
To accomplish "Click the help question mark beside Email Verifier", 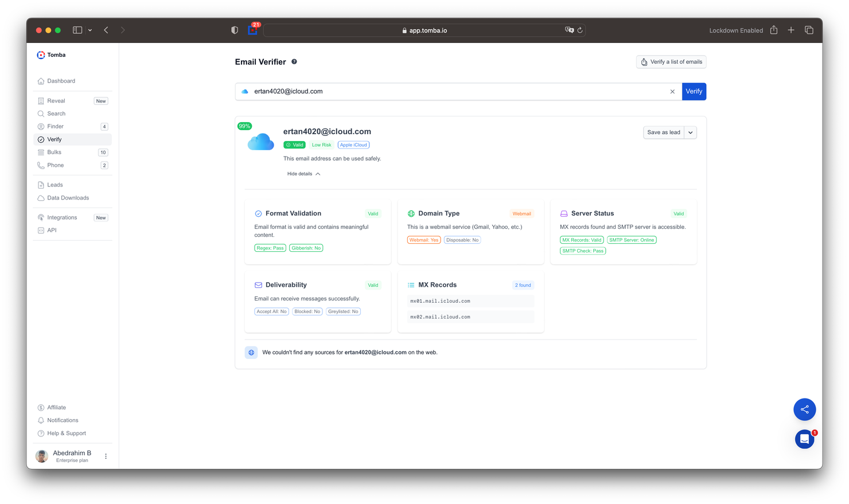I will pyautogui.click(x=294, y=62).
